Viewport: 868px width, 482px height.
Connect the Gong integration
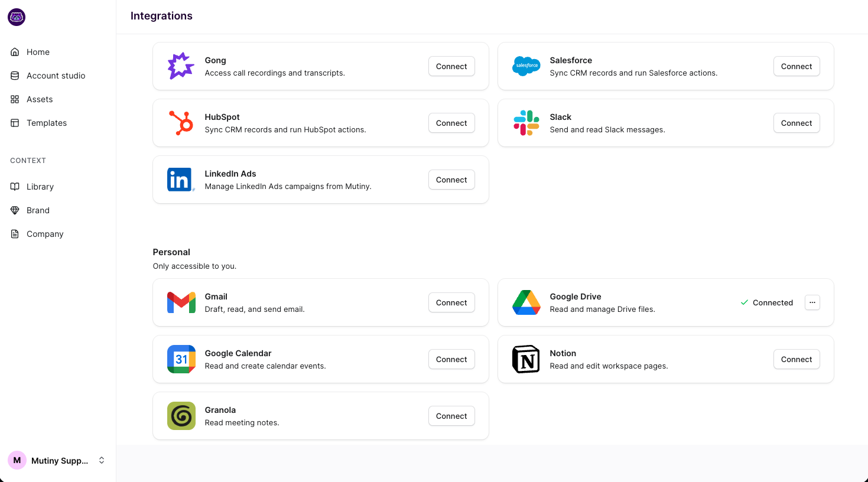[451, 66]
